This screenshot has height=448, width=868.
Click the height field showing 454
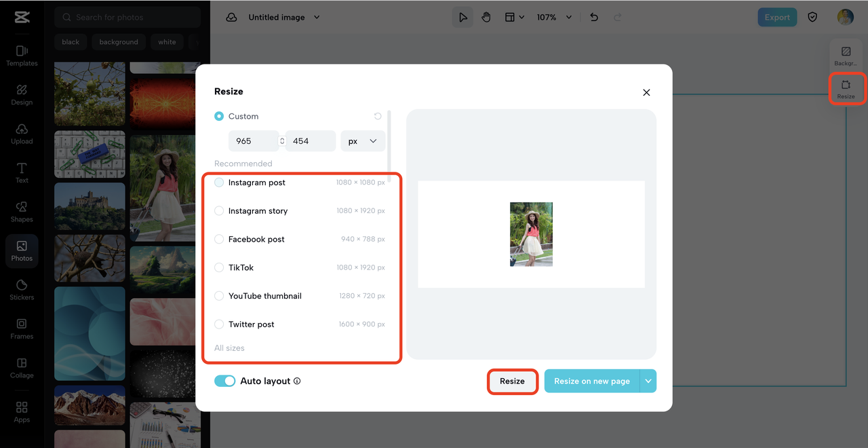311,141
